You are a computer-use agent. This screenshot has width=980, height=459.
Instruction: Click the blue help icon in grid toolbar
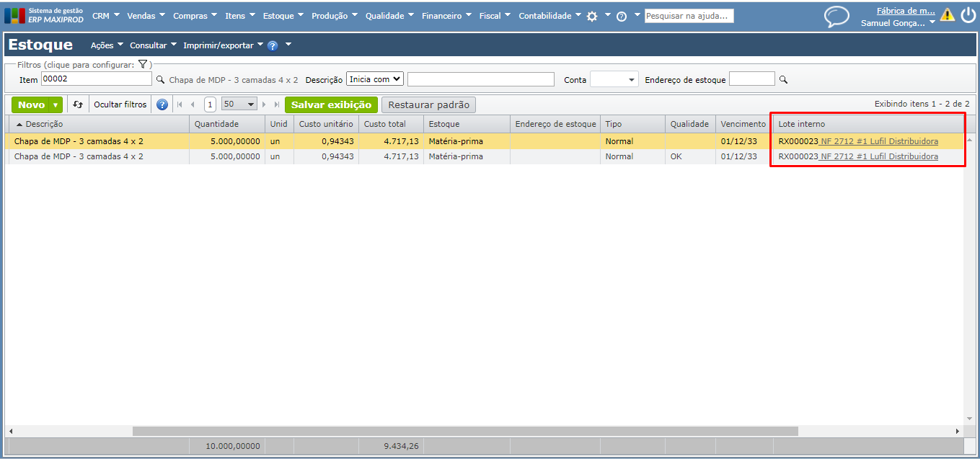click(x=162, y=104)
